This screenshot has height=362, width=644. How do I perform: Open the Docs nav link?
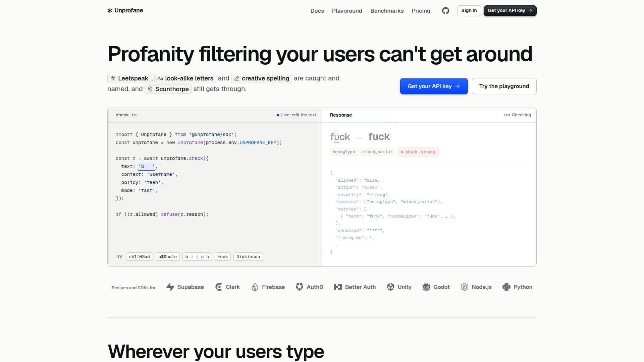click(317, 11)
